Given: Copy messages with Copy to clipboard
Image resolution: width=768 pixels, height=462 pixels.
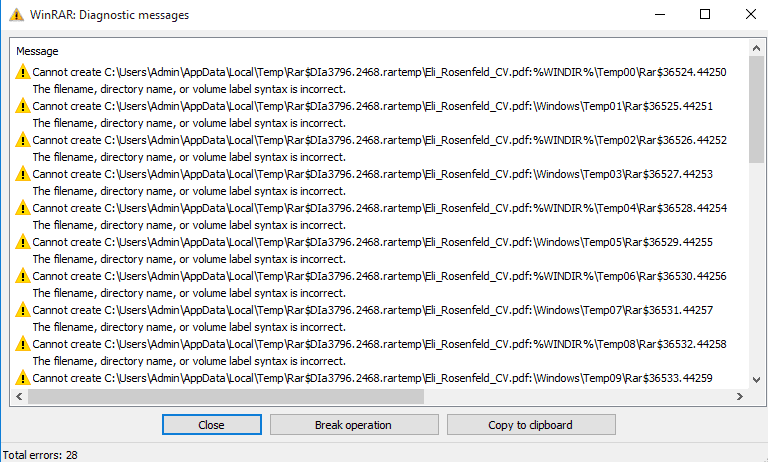Looking at the screenshot, I should (x=530, y=425).
